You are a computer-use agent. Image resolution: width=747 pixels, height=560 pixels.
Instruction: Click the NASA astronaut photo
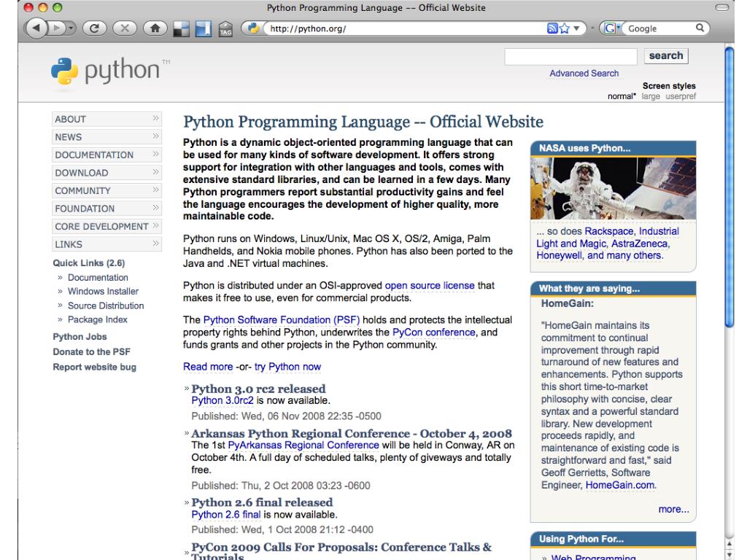613,189
